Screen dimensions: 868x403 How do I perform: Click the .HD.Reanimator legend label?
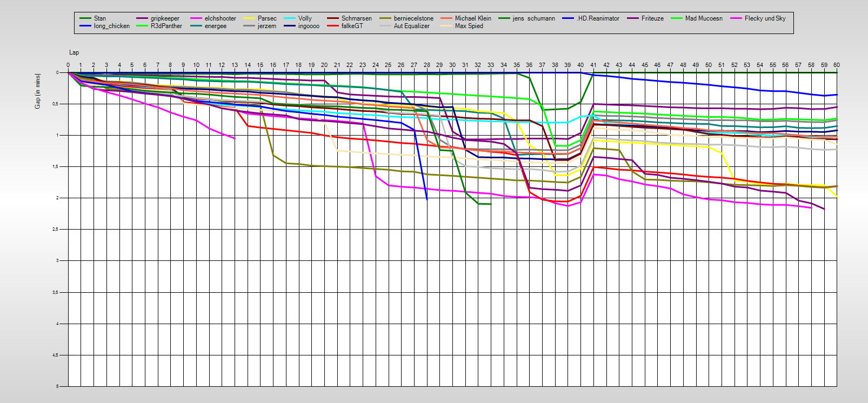click(x=597, y=18)
